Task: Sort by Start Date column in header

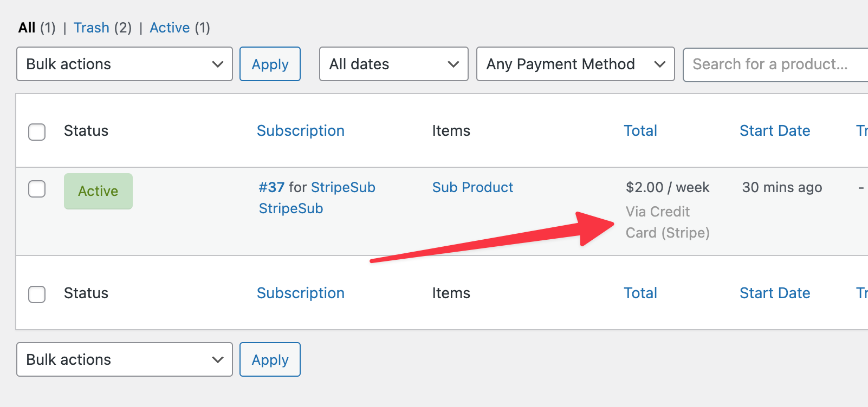Action: click(775, 131)
